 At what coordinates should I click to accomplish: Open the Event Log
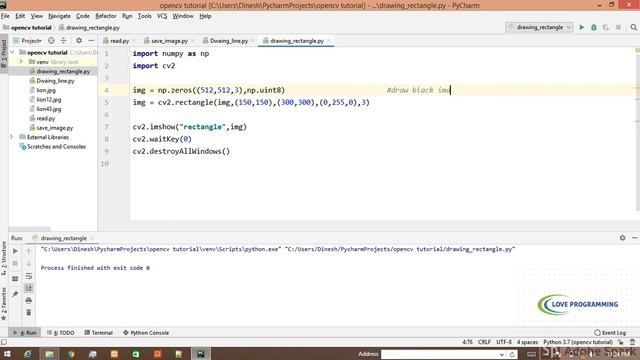610,333
